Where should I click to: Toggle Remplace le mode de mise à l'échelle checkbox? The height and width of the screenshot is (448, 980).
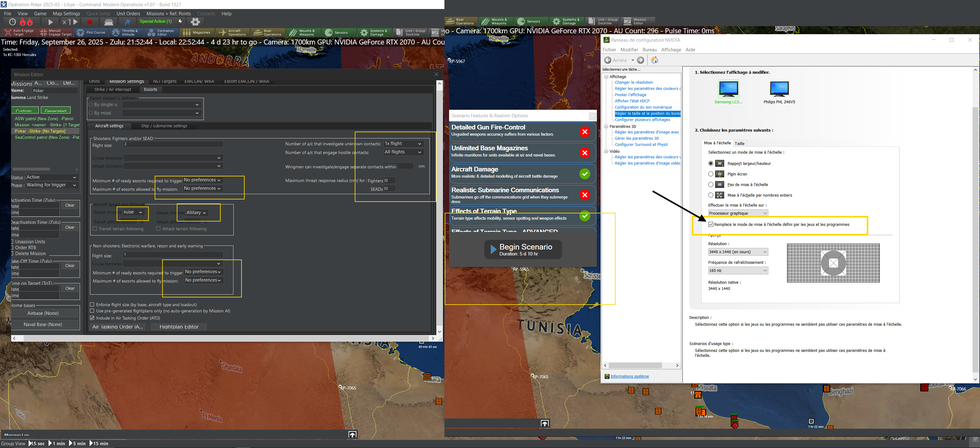[x=711, y=224]
